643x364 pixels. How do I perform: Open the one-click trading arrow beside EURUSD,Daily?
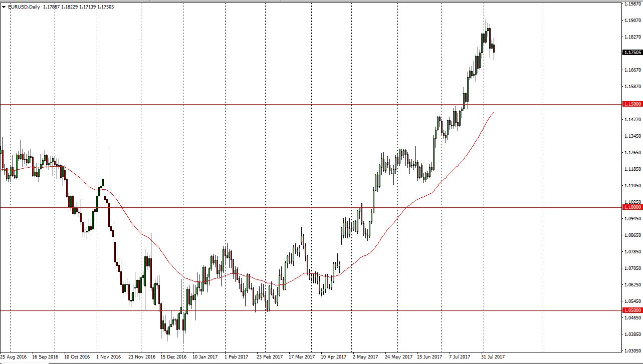point(4,7)
